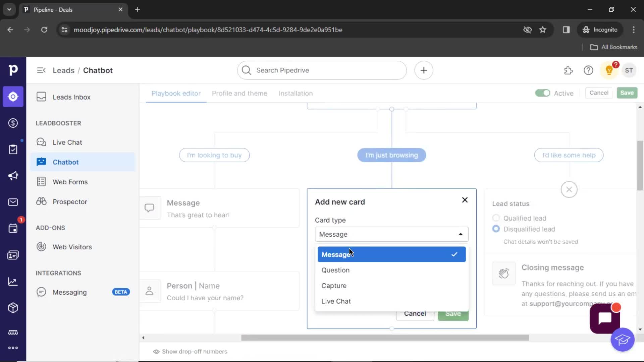
Task: Choose Capture from card type list
Action: [x=334, y=286]
